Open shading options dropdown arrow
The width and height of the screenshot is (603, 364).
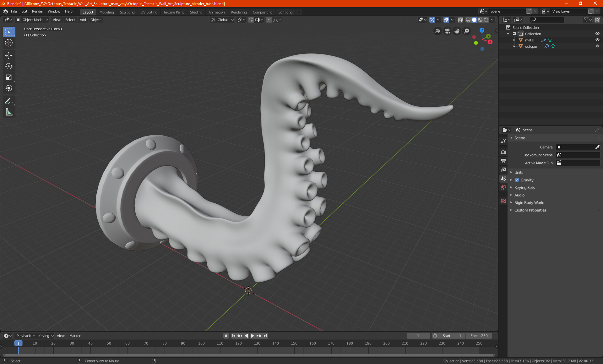(492, 20)
